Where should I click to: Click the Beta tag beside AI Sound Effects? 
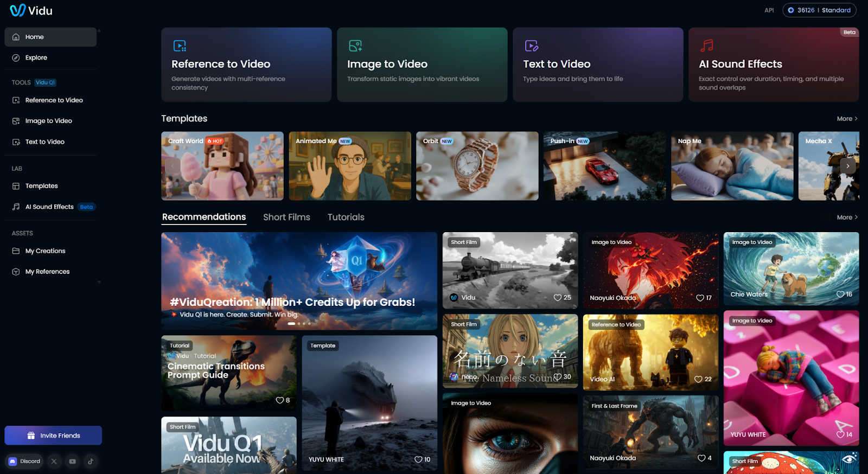coord(86,207)
